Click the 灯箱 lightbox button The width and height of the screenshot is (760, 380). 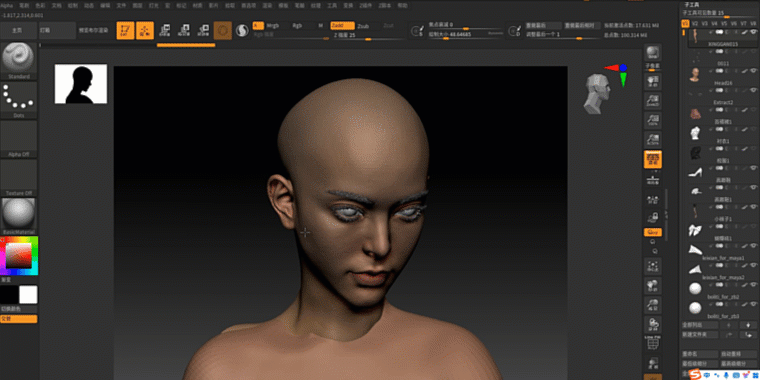point(57,30)
